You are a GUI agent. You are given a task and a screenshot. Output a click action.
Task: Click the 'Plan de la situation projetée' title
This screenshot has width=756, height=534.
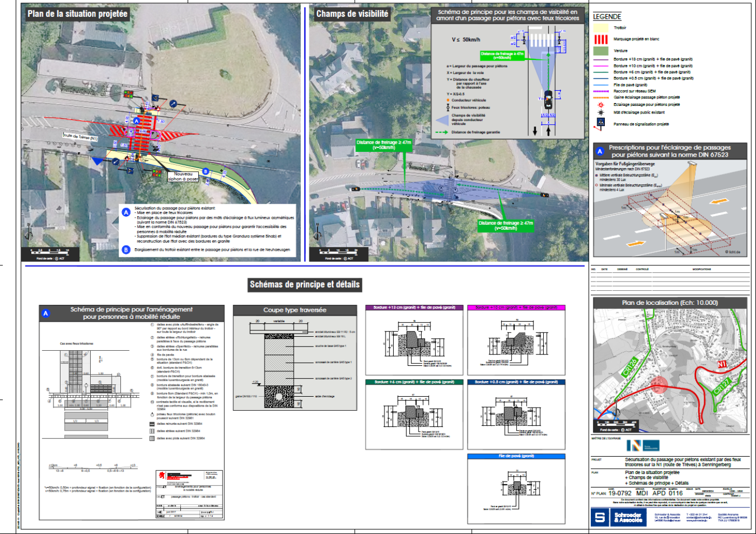click(x=77, y=14)
